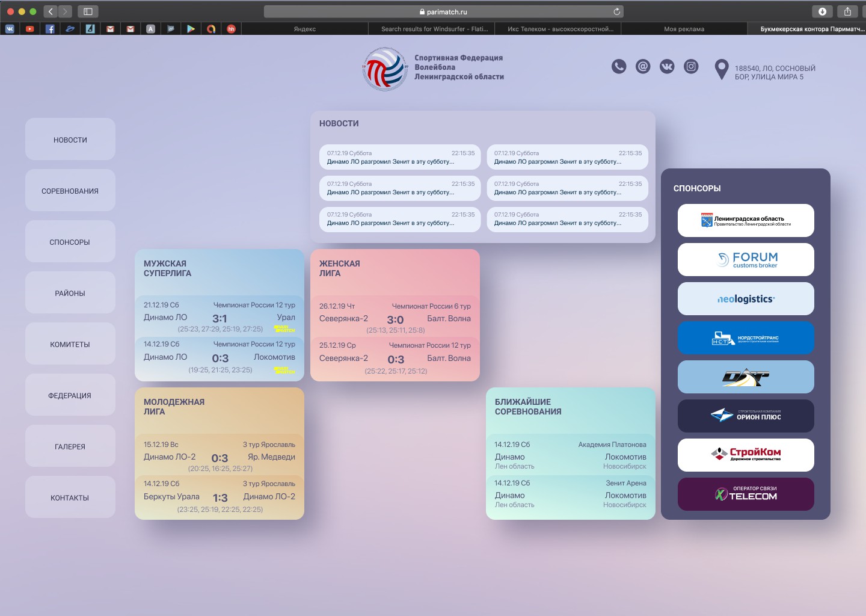Viewport: 866px width, 616px height.
Task: Open the federation's VK page from header
Action: (x=667, y=66)
